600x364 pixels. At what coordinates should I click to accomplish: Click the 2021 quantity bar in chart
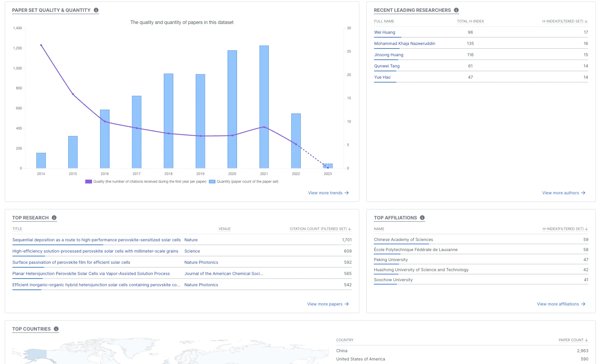264,89
